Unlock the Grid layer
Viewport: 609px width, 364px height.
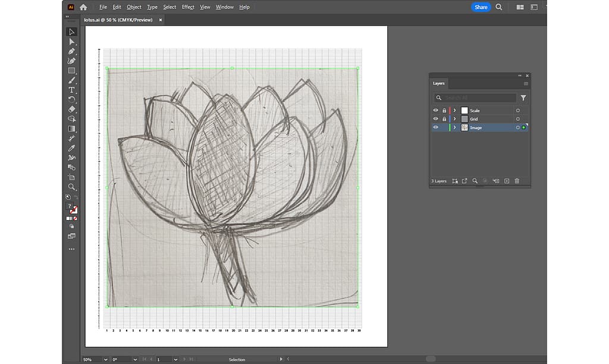coord(444,119)
